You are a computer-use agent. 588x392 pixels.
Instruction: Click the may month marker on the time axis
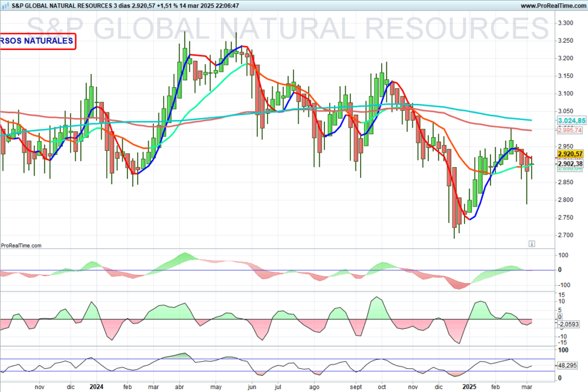(216, 387)
